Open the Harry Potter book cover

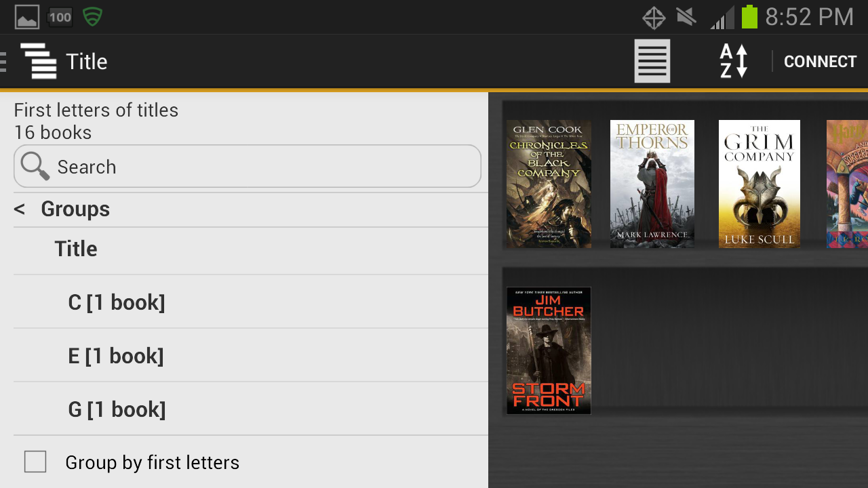click(847, 184)
